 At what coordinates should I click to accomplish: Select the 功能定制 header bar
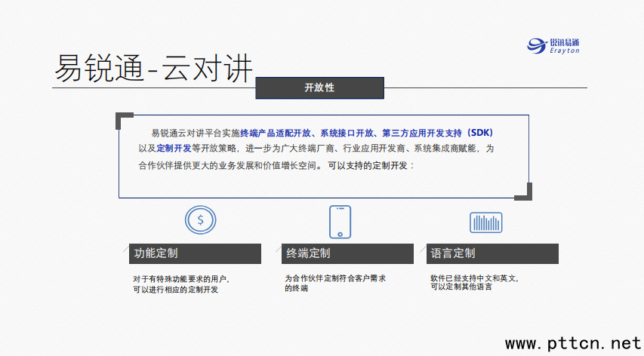pos(195,253)
